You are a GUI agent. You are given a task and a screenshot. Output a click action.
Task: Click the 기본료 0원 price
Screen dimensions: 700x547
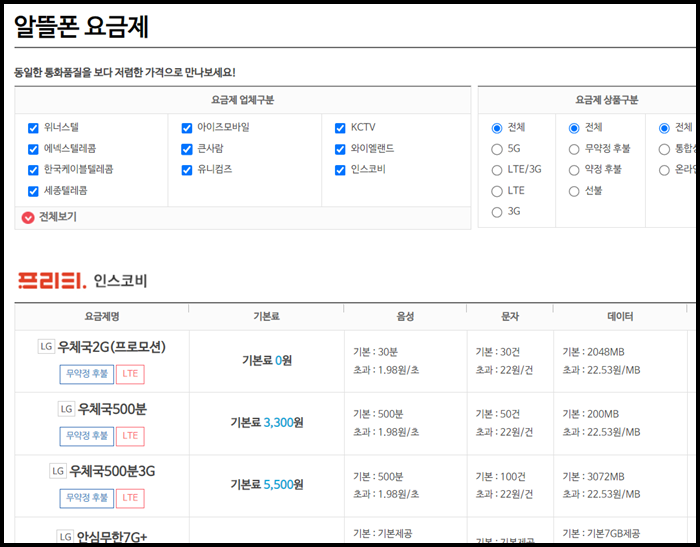point(267,360)
